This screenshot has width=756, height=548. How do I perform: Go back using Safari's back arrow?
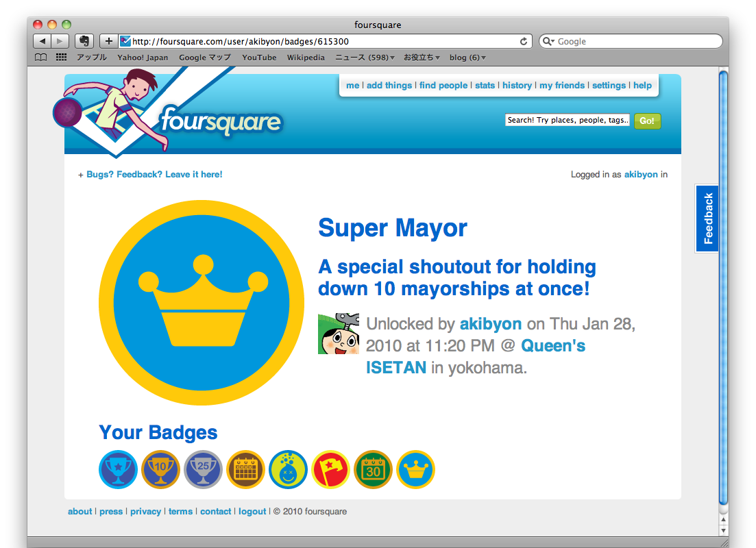tap(42, 42)
